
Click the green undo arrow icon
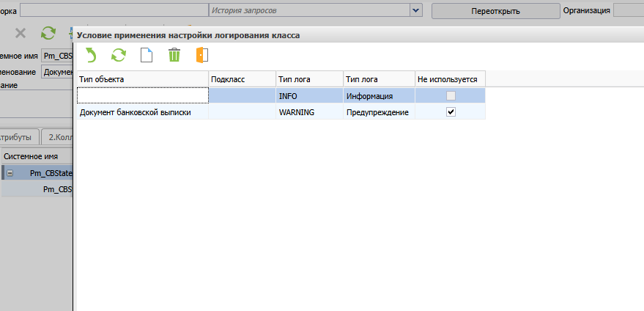click(90, 55)
